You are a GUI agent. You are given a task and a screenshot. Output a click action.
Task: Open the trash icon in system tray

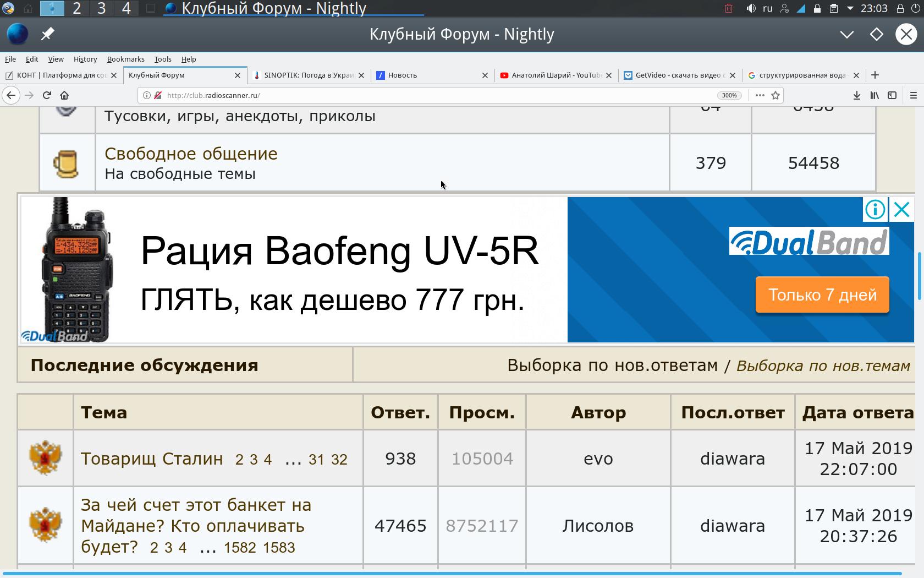coord(729,8)
